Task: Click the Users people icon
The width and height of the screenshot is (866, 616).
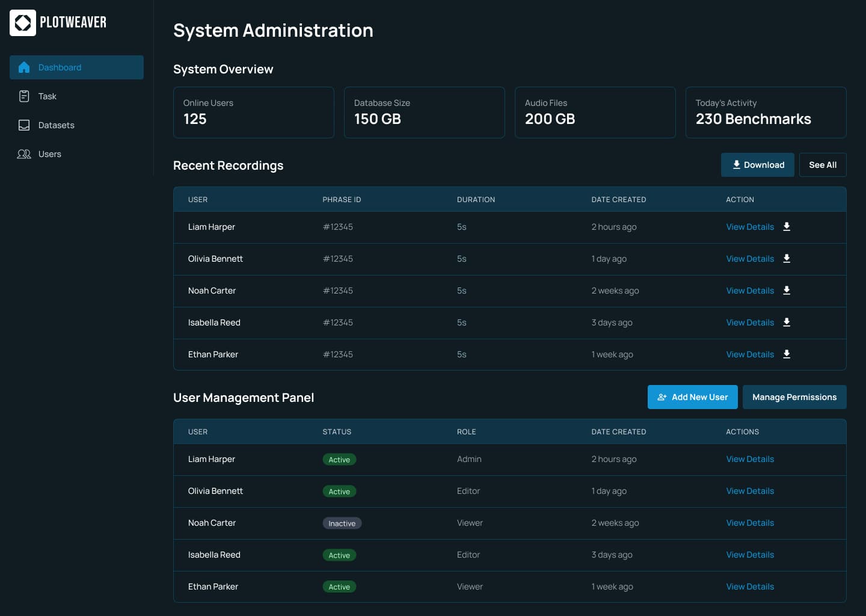Action: [x=24, y=154]
